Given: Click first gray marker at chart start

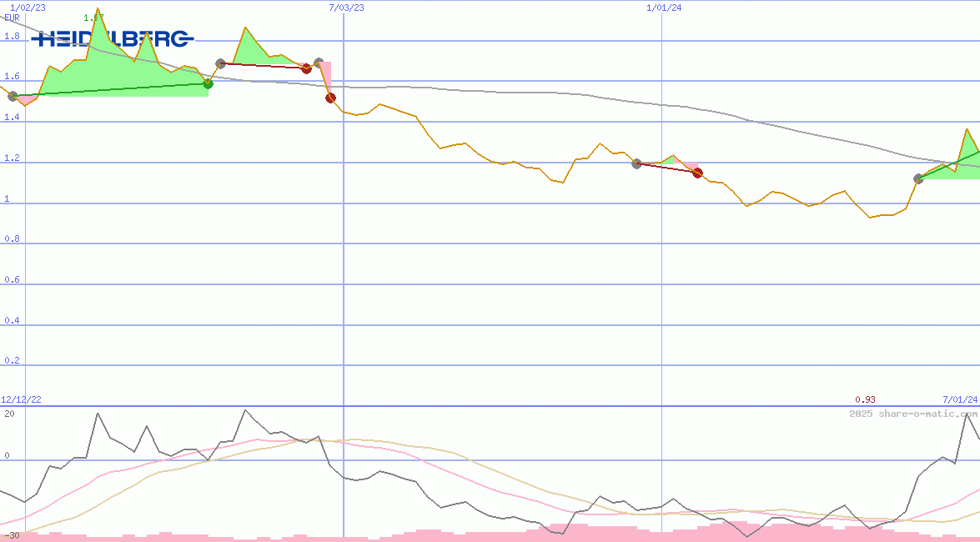Looking at the screenshot, I should click(13, 97).
